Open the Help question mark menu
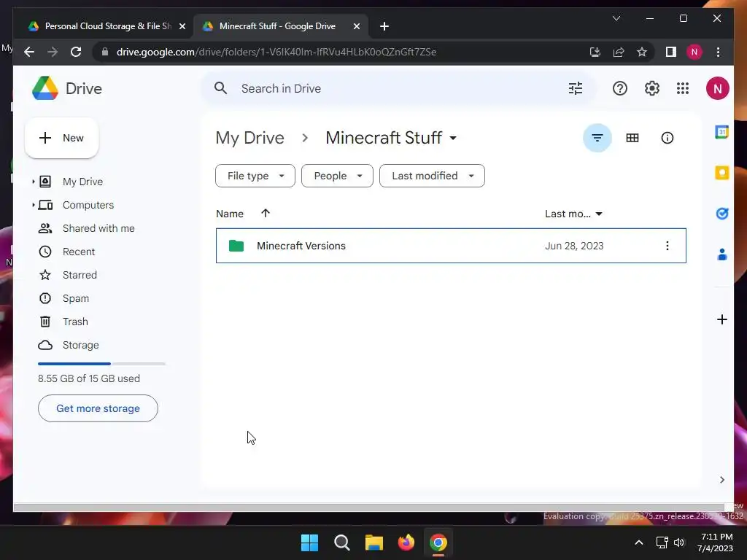The height and width of the screenshot is (560, 747). point(620,88)
